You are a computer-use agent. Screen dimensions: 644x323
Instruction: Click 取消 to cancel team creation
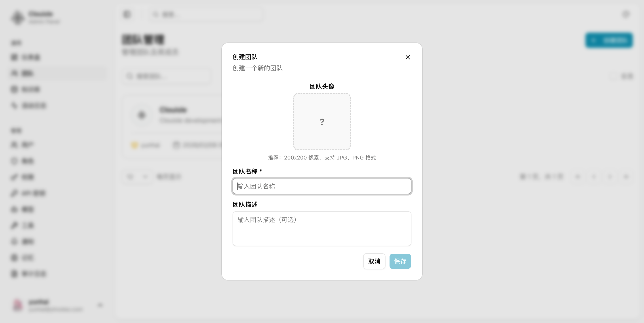[x=374, y=261]
